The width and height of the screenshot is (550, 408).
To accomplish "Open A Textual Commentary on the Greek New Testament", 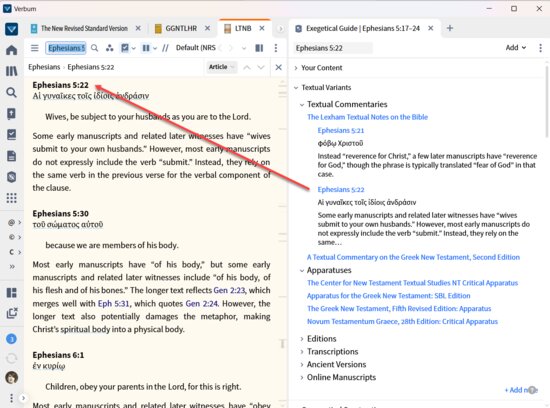I will (413, 257).
